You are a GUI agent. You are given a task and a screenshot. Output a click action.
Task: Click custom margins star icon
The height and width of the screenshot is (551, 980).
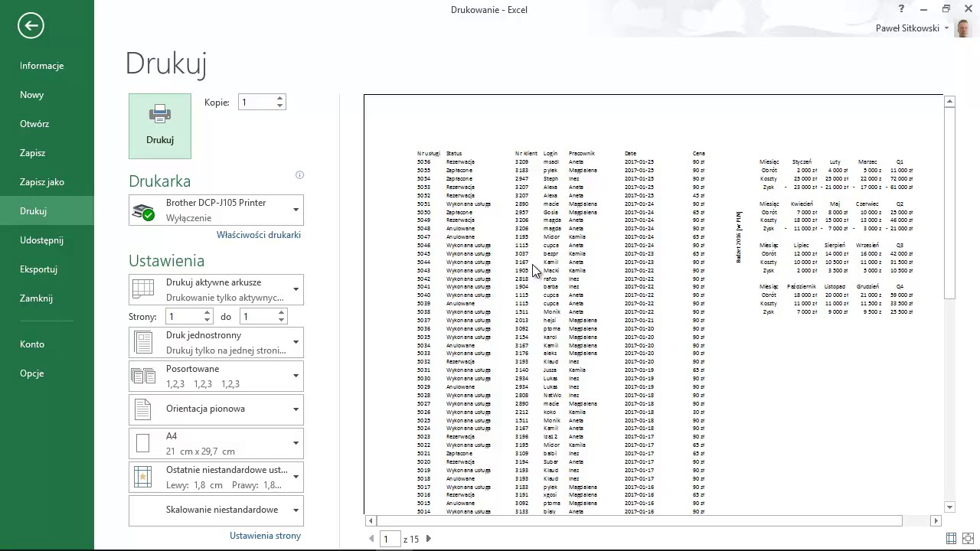pos(143,477)
